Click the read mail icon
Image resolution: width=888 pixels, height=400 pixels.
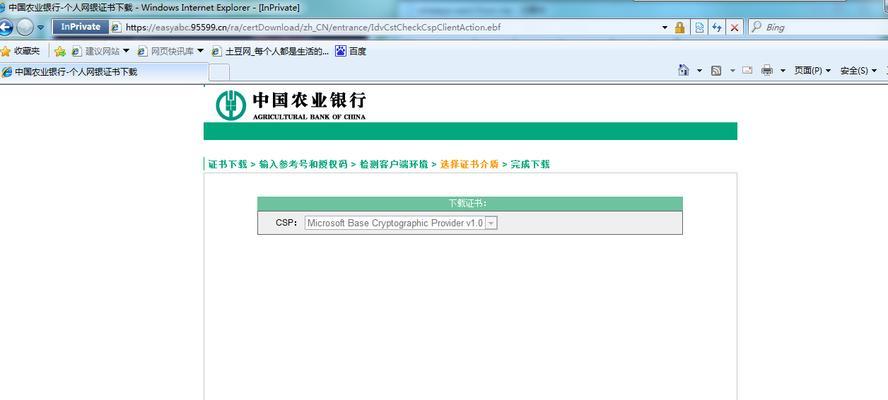(747, 70)
